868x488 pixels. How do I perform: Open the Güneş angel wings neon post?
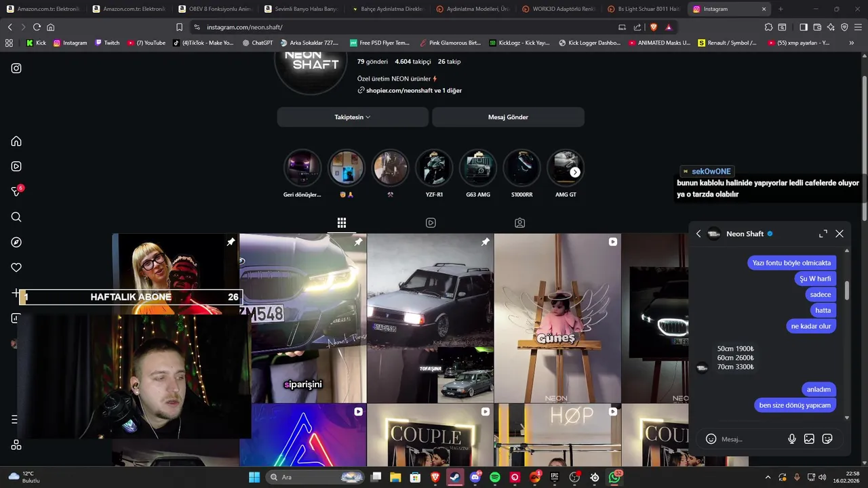(x=557, y=319)
